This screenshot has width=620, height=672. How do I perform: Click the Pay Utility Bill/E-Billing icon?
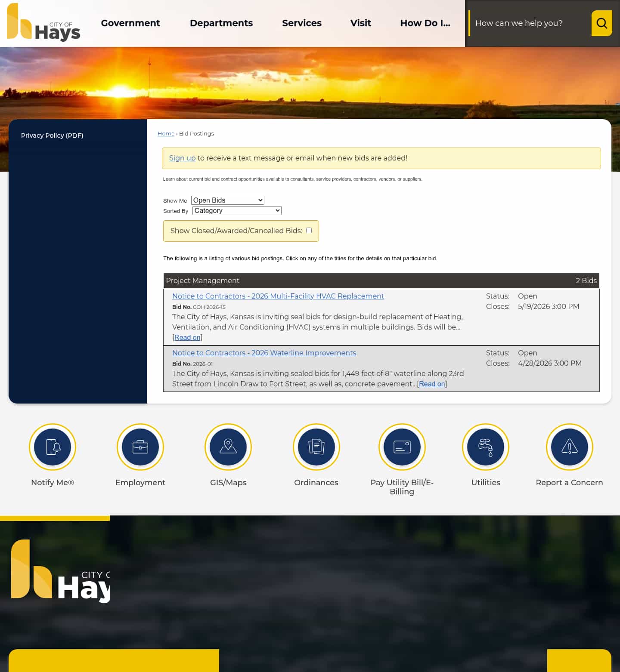(x=402, y=447)
